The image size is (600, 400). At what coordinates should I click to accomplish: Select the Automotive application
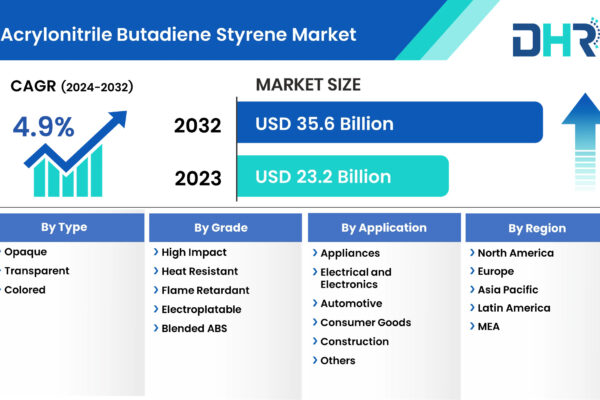[350, 303]
